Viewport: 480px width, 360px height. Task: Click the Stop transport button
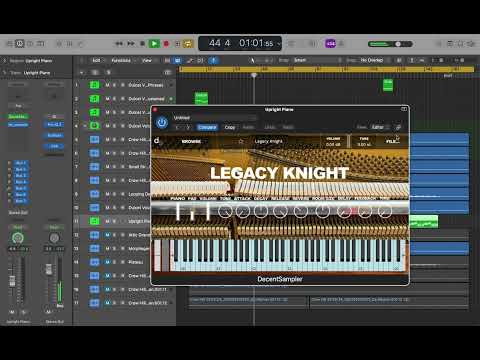142,44
